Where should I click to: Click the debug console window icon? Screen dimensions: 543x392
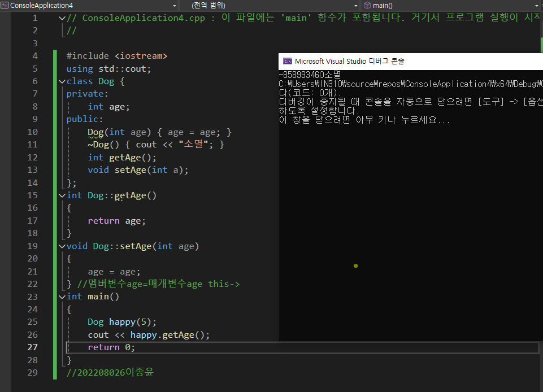point(288,62)
